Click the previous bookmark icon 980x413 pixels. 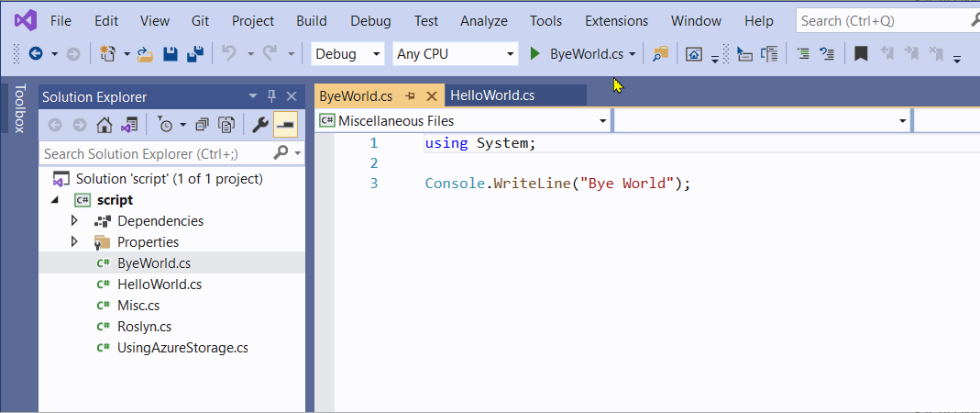(x=886, y=54)
